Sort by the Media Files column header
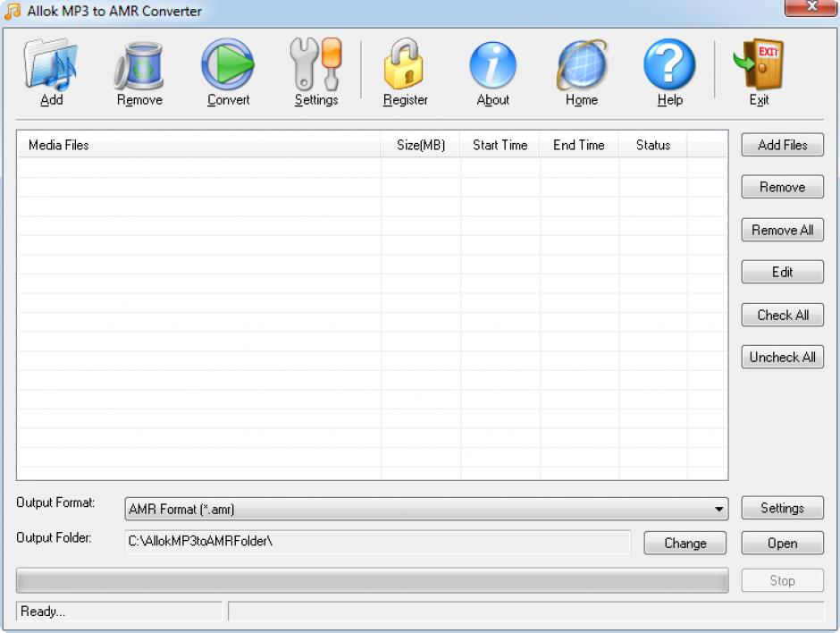840x633 pixels. click(x=198, y=145)
